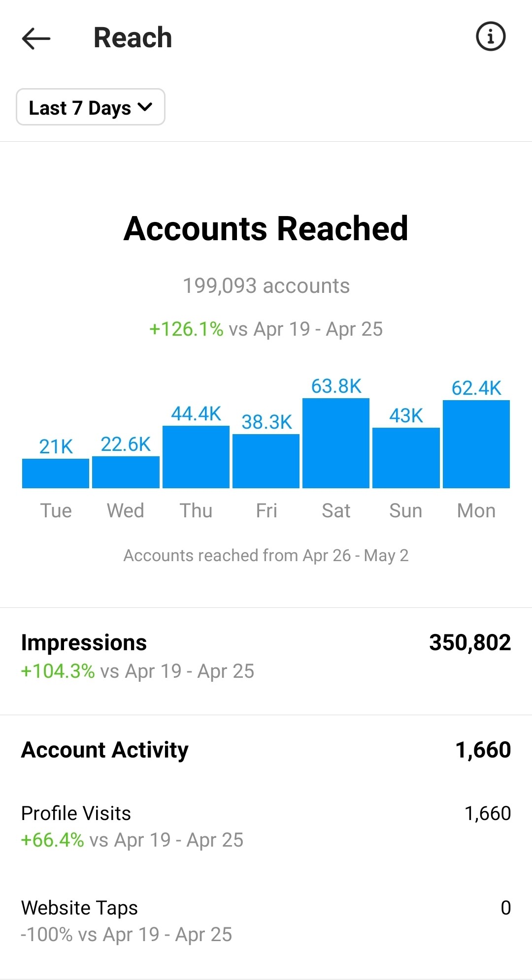This screenshot has height=980, width=532.
Task: Tap the back arrow icon
Action: (36, 38)
